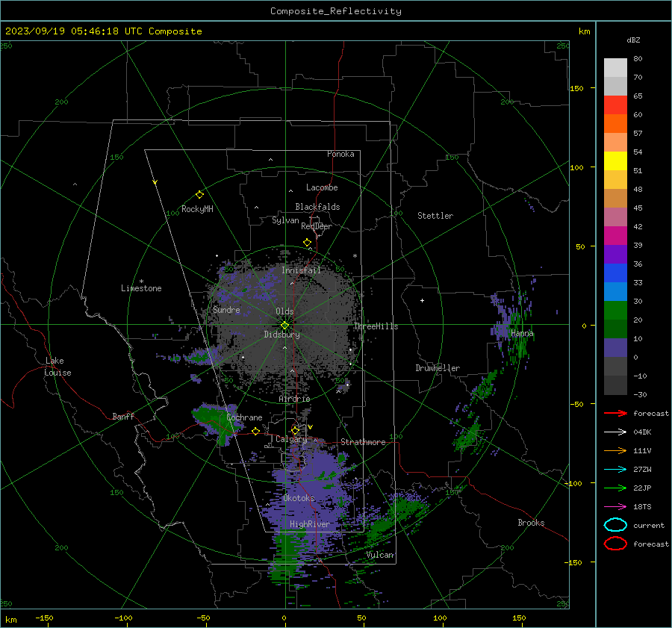Click the Limestone label
The image size is (672, 628).
click(141, 288)
